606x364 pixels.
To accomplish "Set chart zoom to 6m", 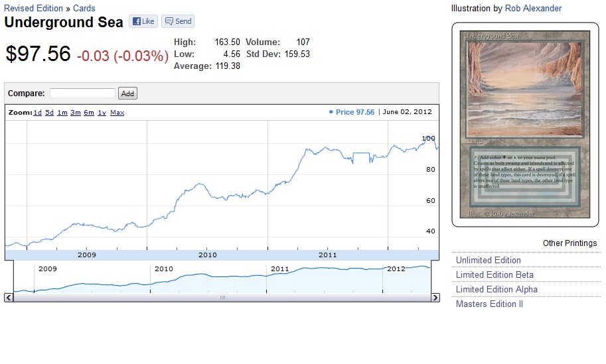I will [x=89, y=113].
